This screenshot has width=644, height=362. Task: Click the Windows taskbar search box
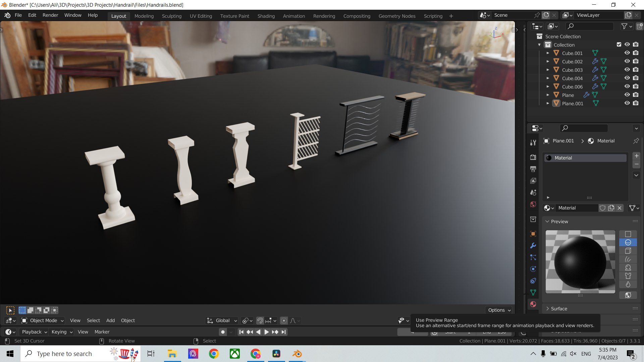[80, 354]
